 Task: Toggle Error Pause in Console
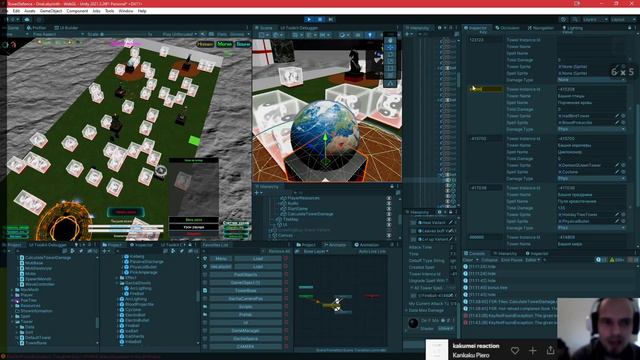(511, 260)
